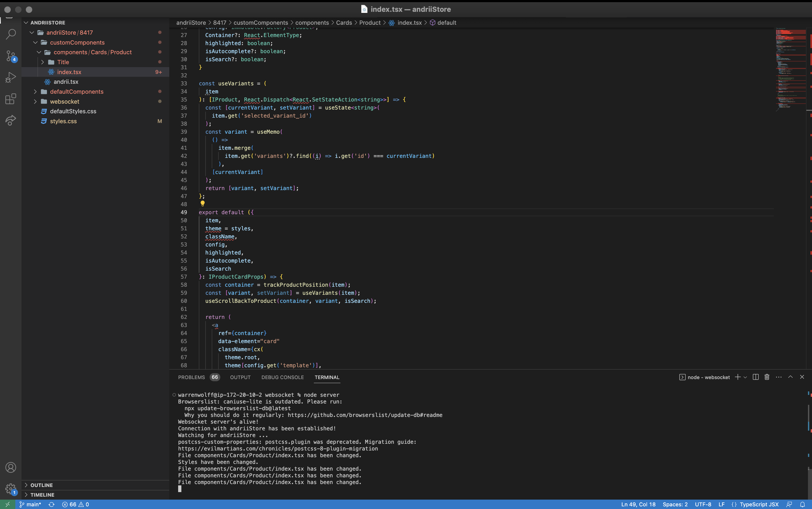The image size is (812, 509).
Task: Split the terminal panel
Action: (756, 377)
